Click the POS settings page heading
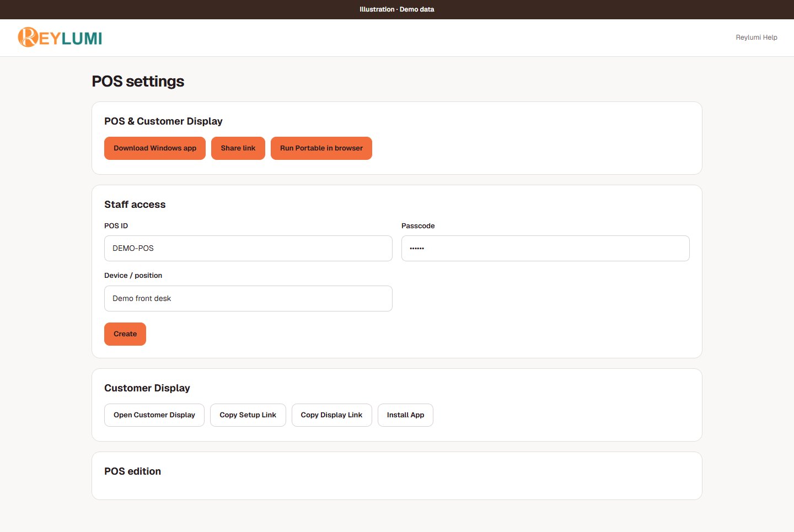Viewport: 794px width, 532px height. 138,82
